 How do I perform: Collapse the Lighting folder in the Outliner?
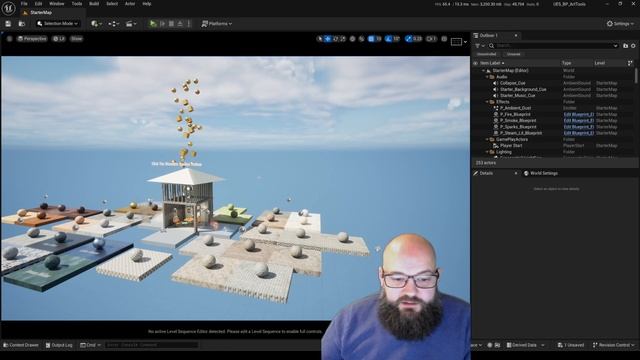tap(487, 152)
